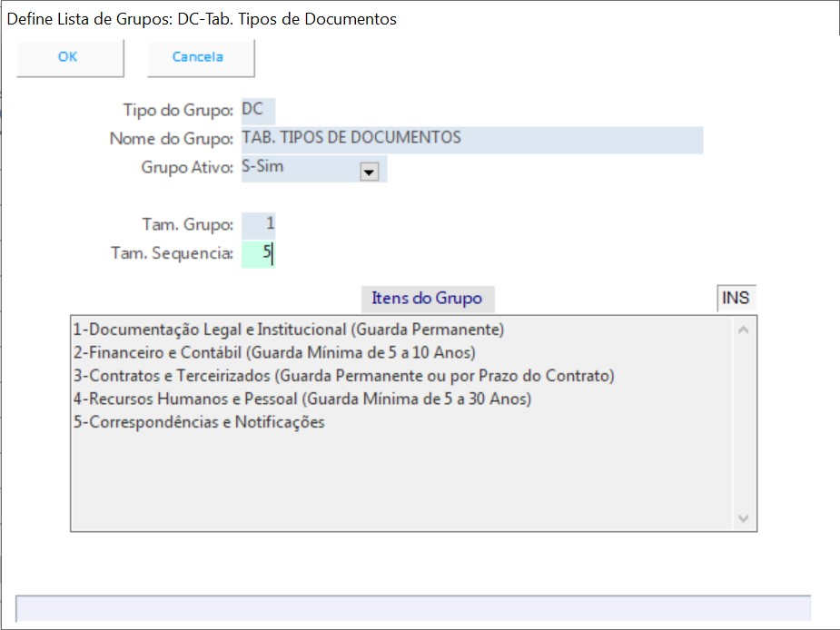Choose item 3-Contratos e Terceirizados

point(342,376)
